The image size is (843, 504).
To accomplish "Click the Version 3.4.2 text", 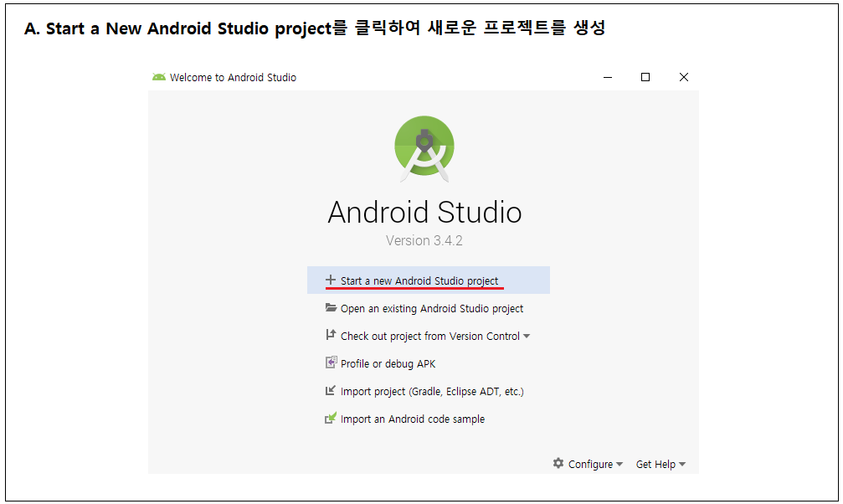I will (424, 240).
